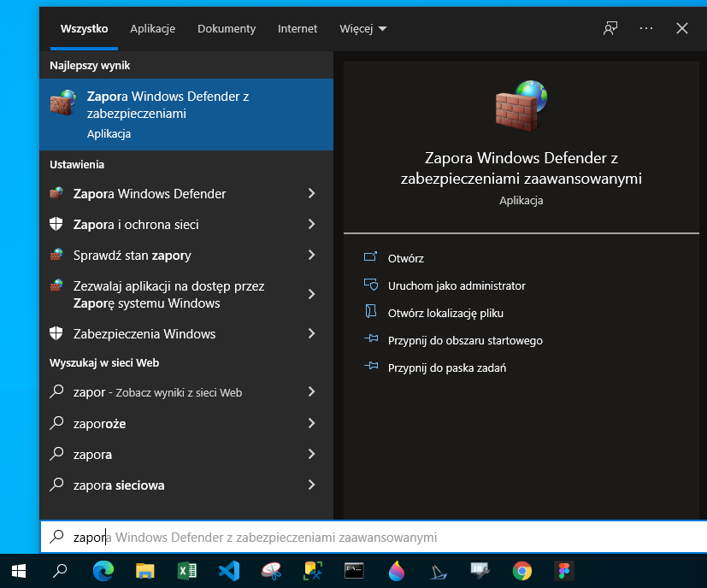Launch Google Chrome from the taskbar

(522, 571)
